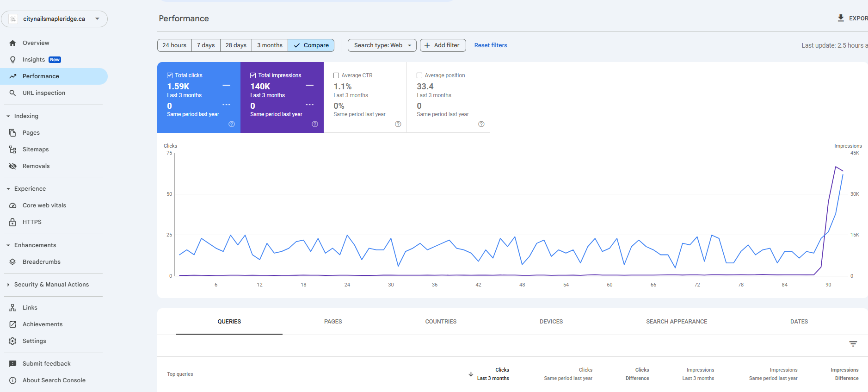
Task: Open the table filter rows icon
Action: [853, 344]
